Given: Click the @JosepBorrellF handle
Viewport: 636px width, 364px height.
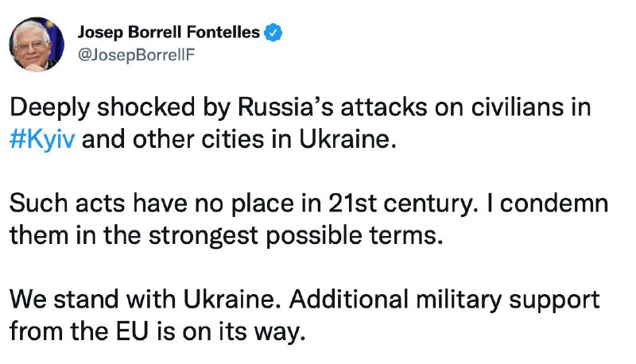Looking at the screenshot, I should pos(135,54).
